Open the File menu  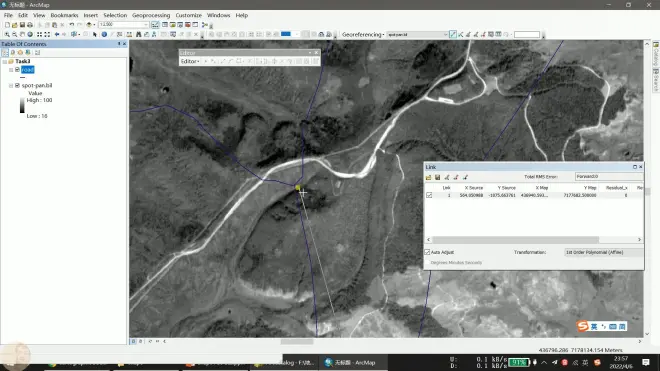coord(8,15)
